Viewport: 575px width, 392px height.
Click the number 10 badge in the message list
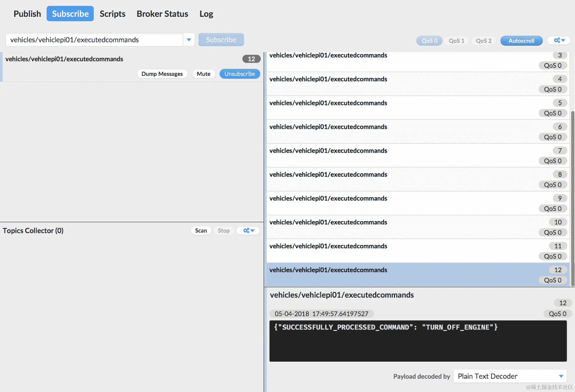tap(558, 222)
